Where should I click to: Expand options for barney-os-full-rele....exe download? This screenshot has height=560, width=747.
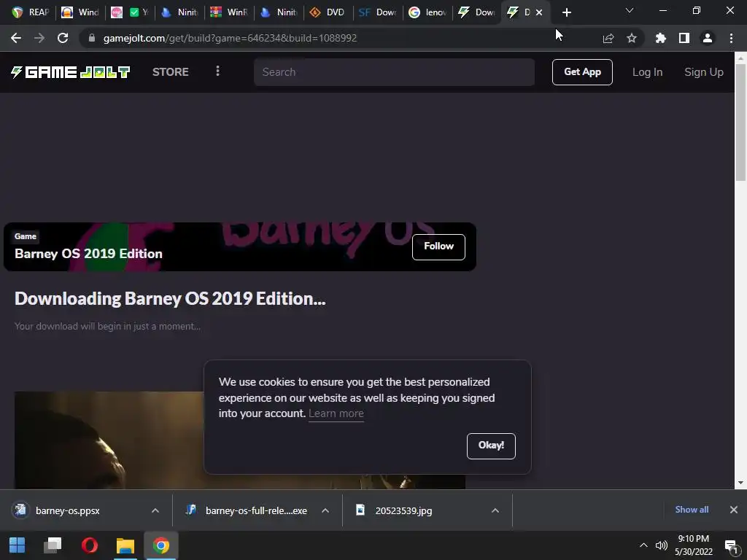pos(325,510)
